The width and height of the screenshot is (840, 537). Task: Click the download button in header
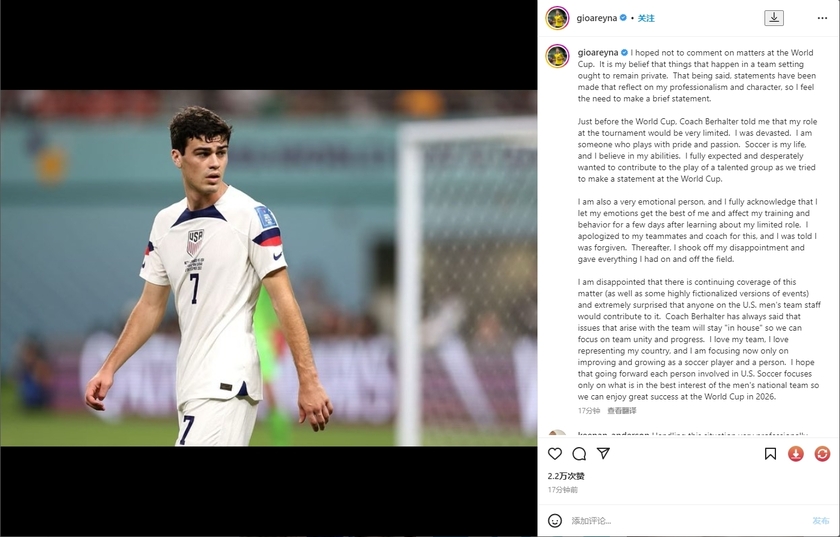pyautogui.click(x=774, y=18)
